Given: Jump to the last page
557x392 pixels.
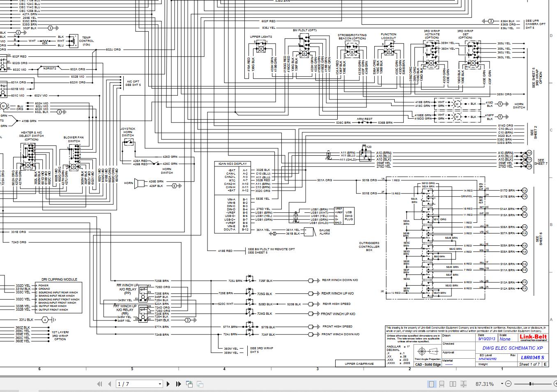Looking at the screenshot, I should (x=178, y=384).
